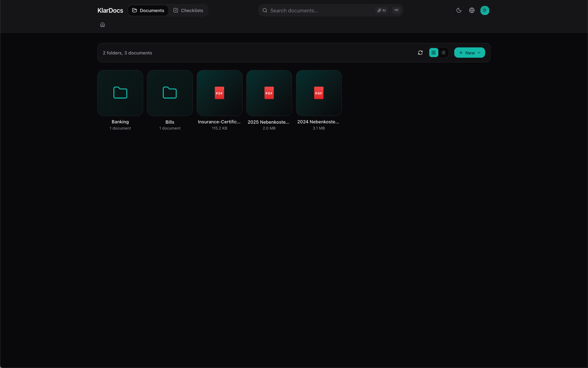Click the search magnifier icon
Screen dimensions: 588x368
(265, 10)
